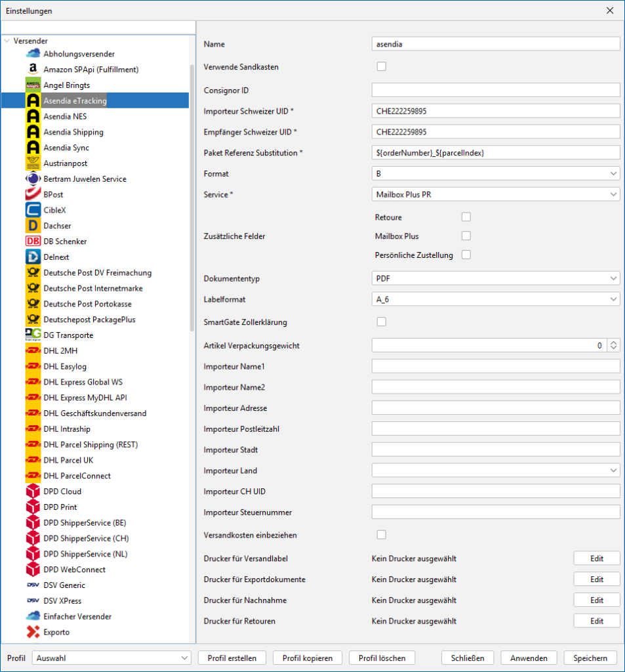This screenshot has height=672, width=625.
Task: Select the Angel Bringts carrier icon
Action: [33, 85]
